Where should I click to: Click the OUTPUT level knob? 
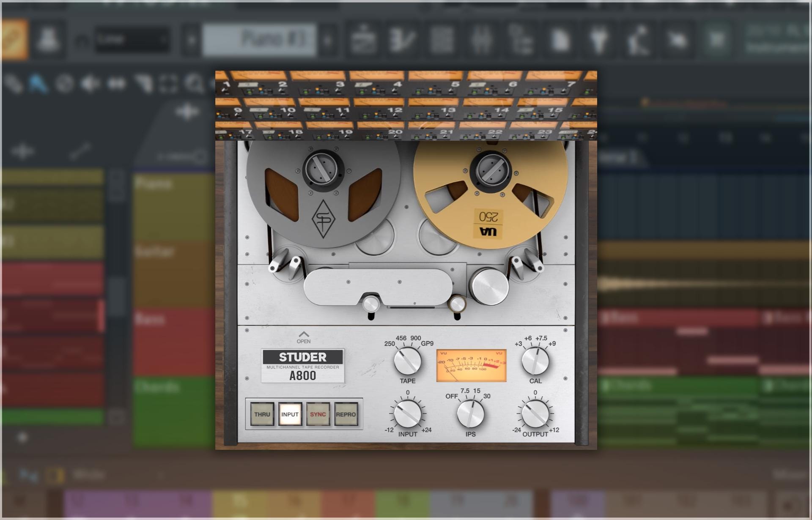click(x=535, y=413)
